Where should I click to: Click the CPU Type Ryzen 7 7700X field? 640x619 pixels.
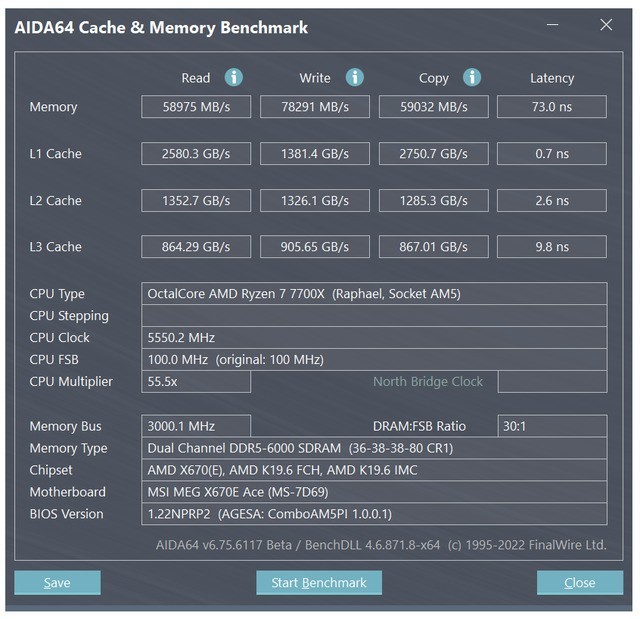pos(374,294)
